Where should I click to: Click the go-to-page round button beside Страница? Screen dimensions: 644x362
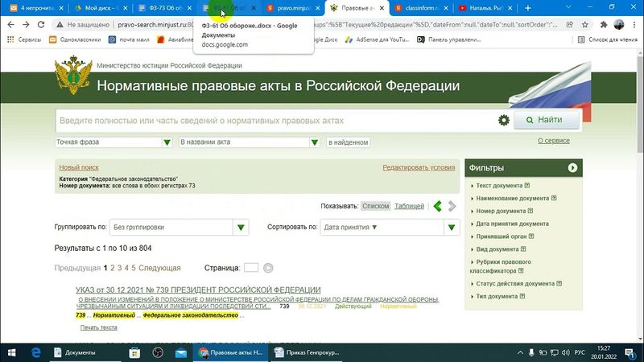click(x=268, y=268)
